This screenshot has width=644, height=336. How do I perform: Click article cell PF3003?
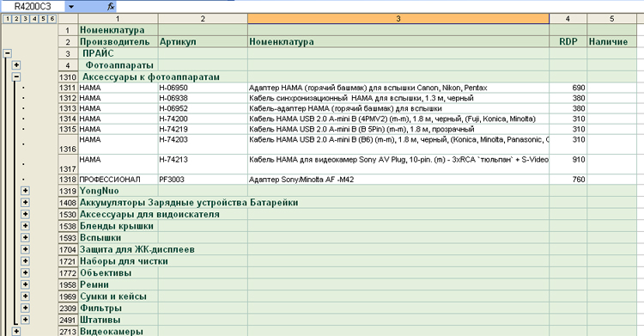[x=203, y=180]
